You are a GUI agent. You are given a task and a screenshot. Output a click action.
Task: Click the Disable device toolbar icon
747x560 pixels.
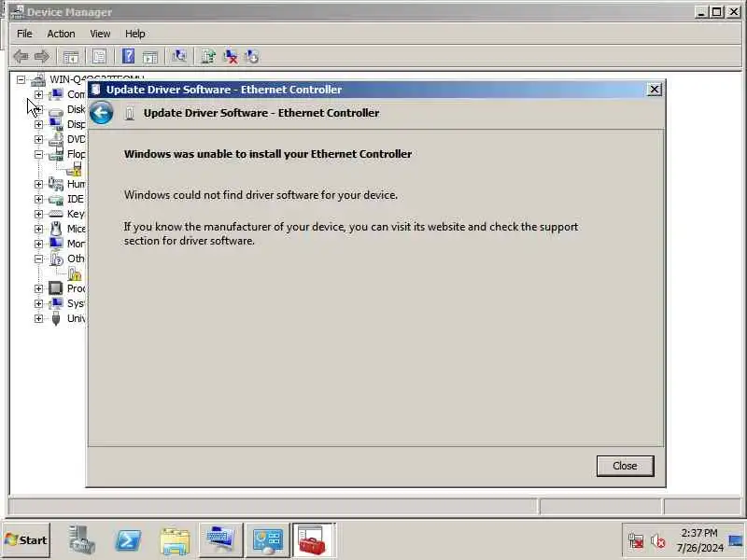[x=251, y=57]
